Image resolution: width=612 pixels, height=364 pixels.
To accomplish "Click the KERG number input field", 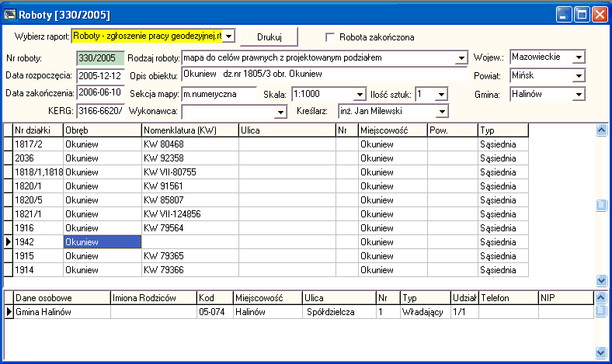I will pos(99,112).
